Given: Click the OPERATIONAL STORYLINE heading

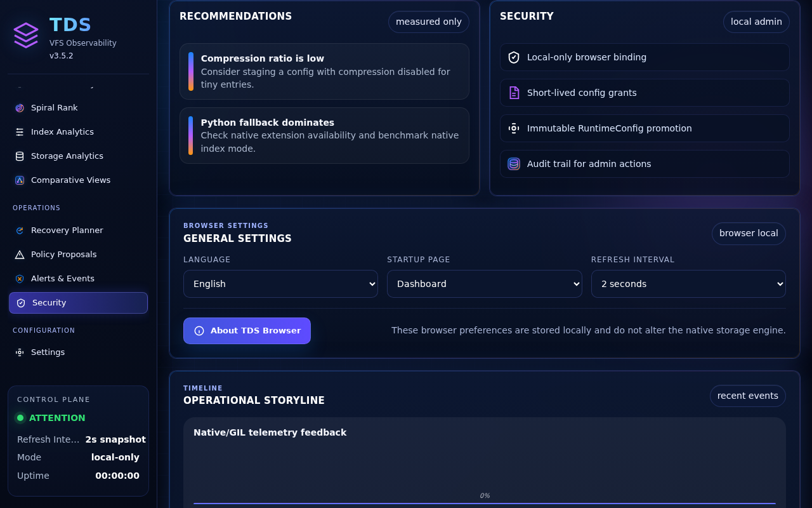Looking at the screenshot, I should point(254,401).
